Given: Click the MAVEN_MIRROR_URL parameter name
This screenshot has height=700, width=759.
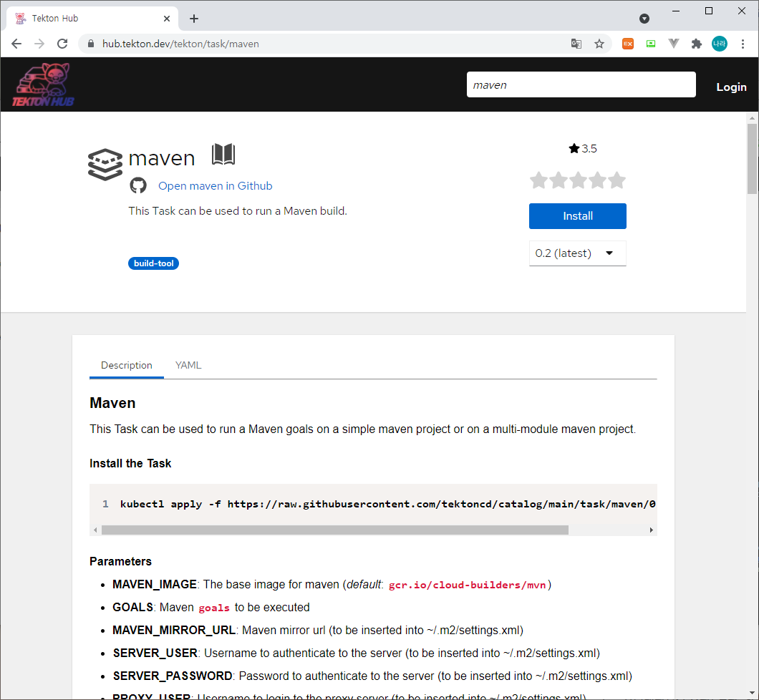Looking at the screenshot, I should click(x=174, y=631).
